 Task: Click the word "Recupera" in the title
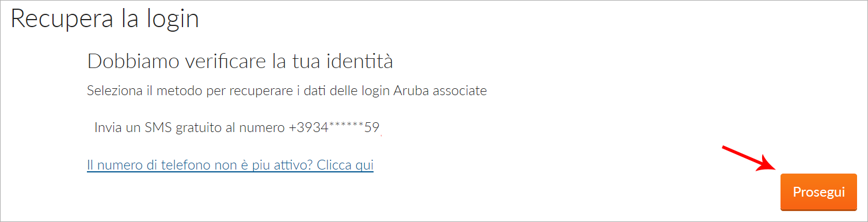pos(56,20)
